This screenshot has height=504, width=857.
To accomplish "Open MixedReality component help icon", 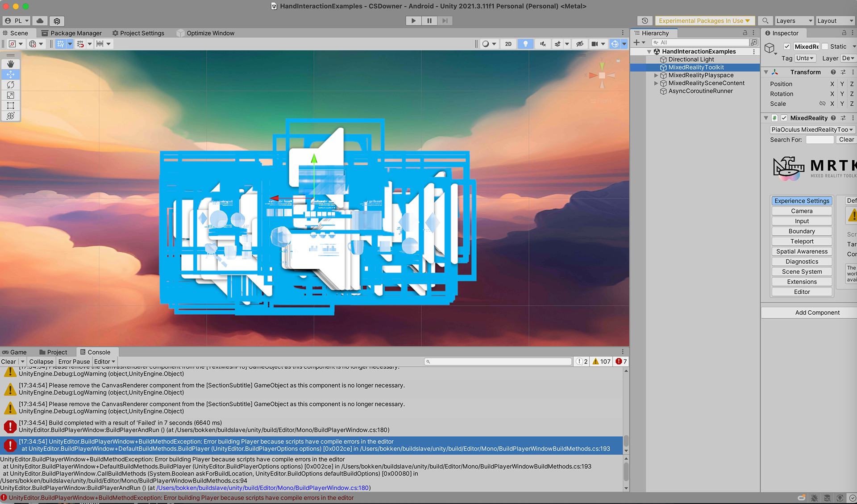I will pyautogui.click(x=833, y=118).
